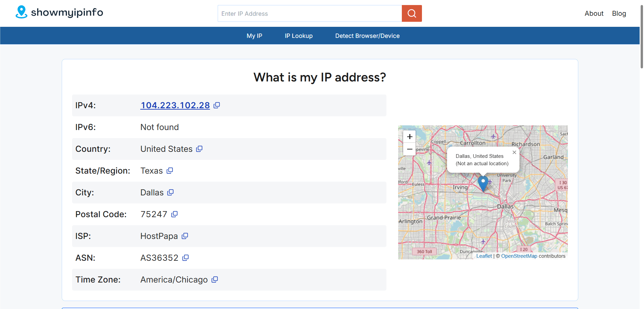Copy the Country value United States
The width and height of the screenshot is (644, 309).
click(200, 149)
